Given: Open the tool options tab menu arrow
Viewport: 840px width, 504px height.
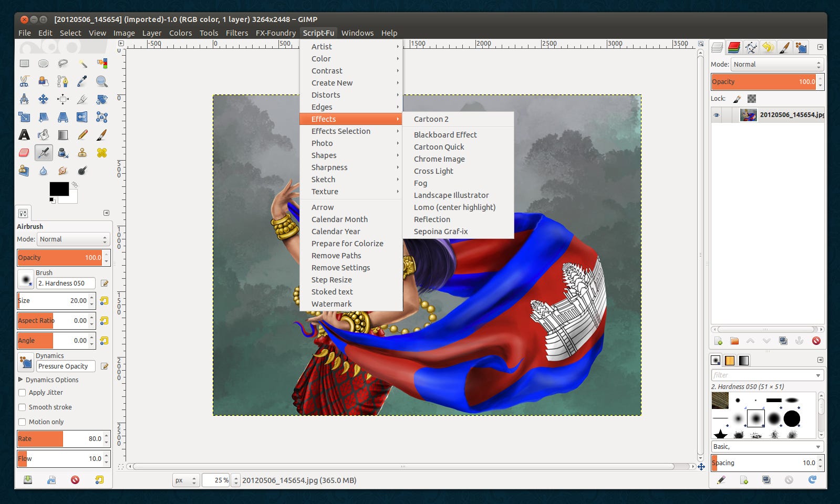Looking at the screenshot, I should [106, 213].
